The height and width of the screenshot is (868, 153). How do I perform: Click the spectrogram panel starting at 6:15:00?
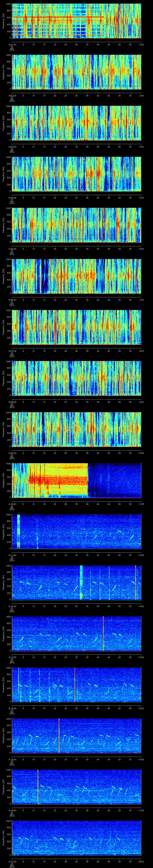point(77,736)
